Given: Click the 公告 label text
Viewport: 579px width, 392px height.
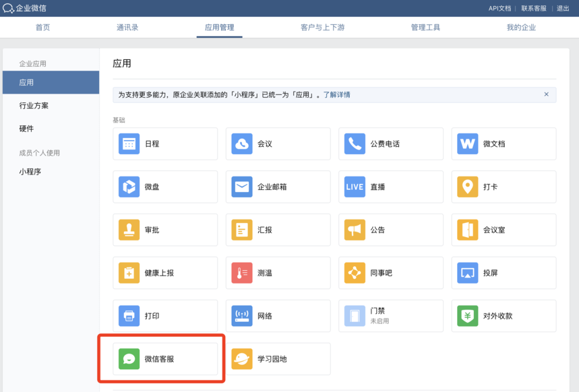Looking at the screenshot, I should tap(377, 230).
